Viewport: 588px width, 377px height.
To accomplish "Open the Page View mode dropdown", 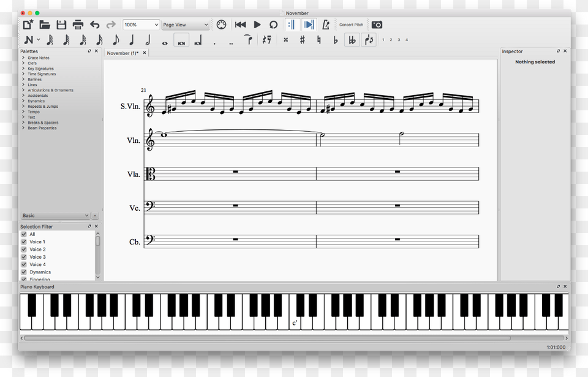I will pos(185,25).
